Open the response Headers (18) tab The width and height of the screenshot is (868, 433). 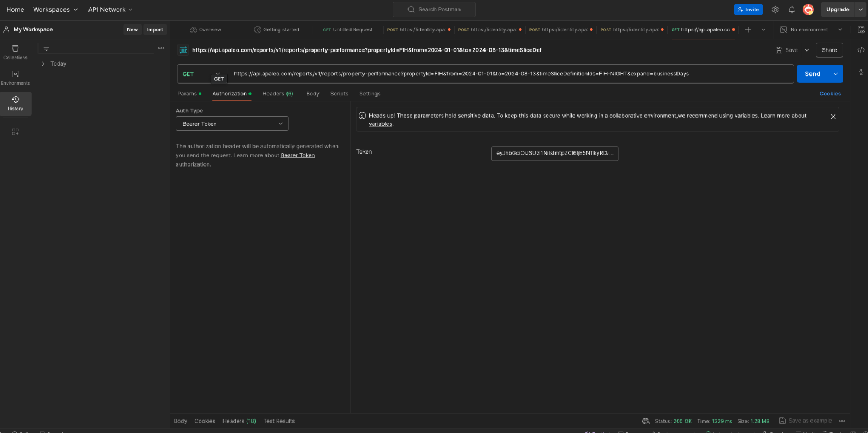[239, 421]
